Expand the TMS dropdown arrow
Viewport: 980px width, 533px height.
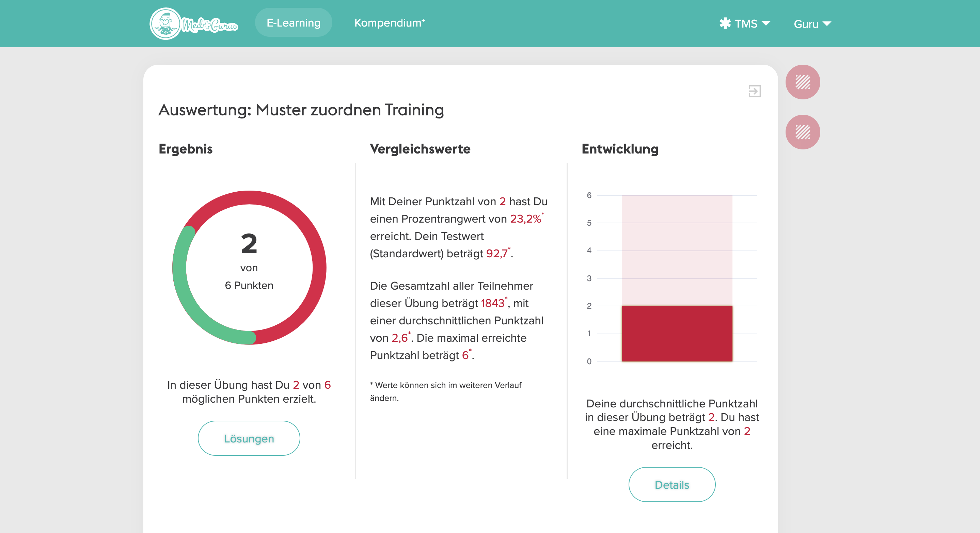(x=766, y=23)
